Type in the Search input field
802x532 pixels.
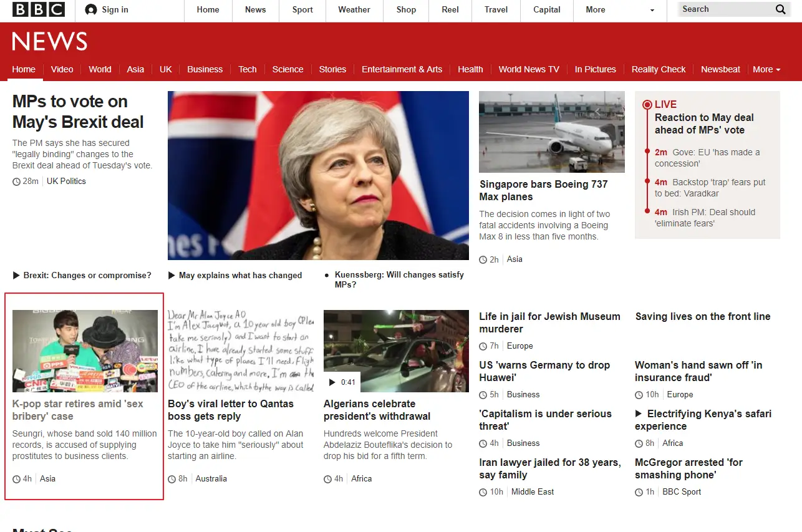point(723,9)
